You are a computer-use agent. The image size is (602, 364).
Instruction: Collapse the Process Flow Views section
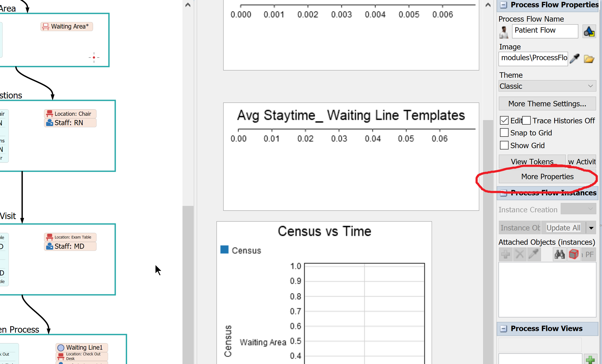pyautogui.click(x=503, y=329)
